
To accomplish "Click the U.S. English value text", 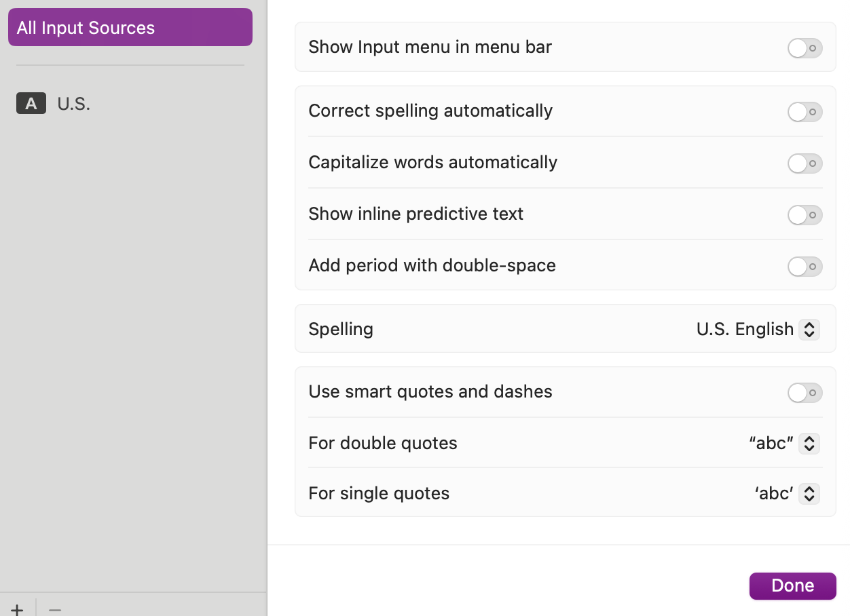I will (x=745, y=330).
